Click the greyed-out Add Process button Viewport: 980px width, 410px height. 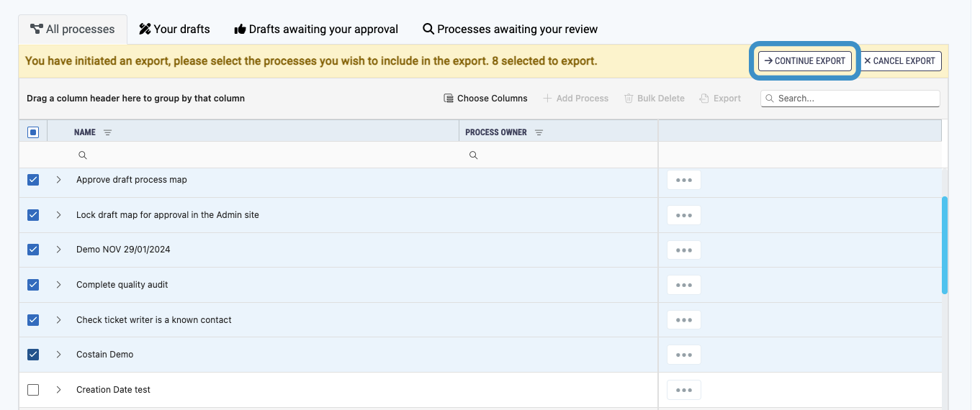pos(575,99)
